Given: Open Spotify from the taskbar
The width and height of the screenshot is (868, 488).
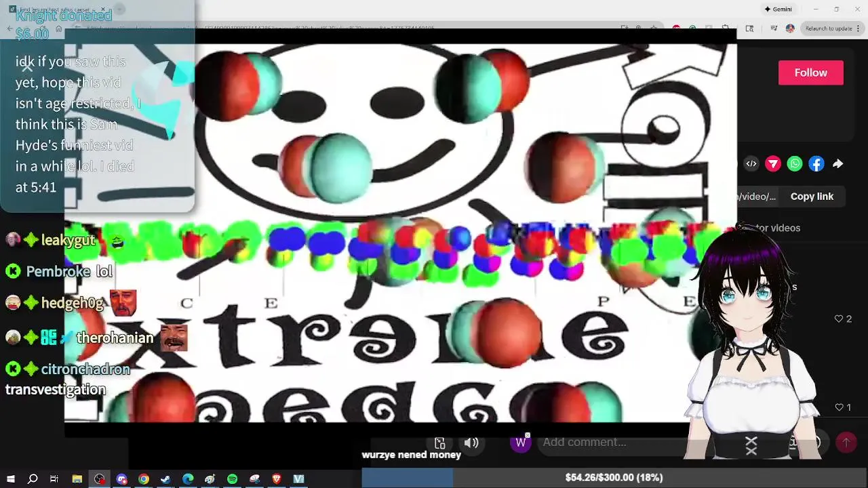Looking at the screenshot, I should [232, 479].
